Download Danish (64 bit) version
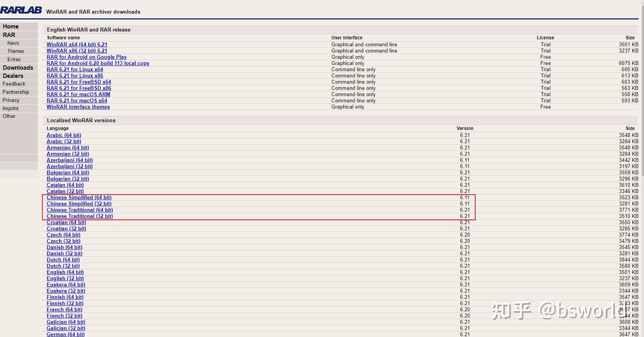This screenshot has height=337, width=644. coord(65,247)
